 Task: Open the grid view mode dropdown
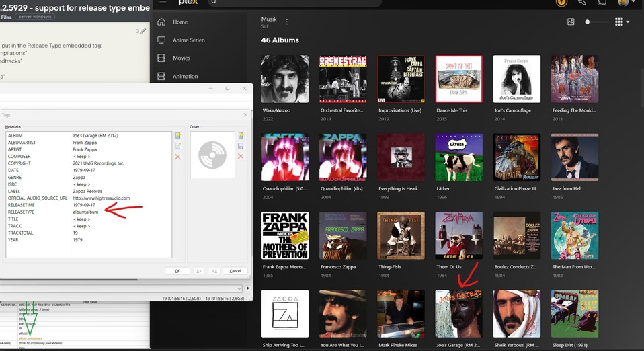pyautogui.click(x=622, y=22)
